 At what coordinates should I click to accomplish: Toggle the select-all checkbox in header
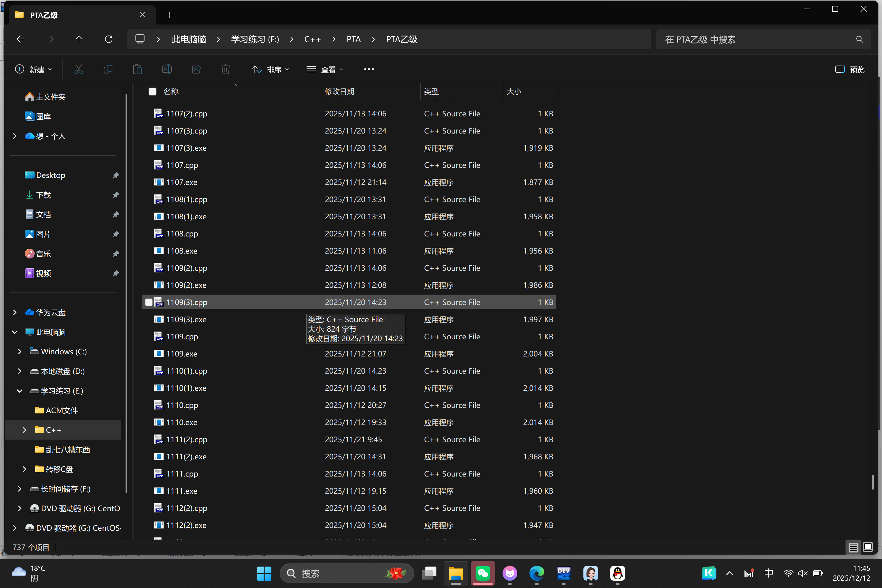click(x=152, y=92)
